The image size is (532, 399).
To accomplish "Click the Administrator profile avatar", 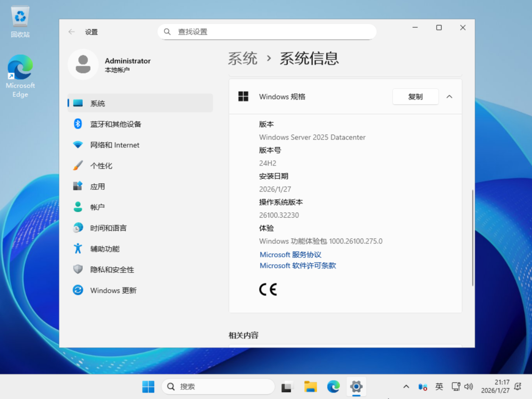I will [83, 65].
